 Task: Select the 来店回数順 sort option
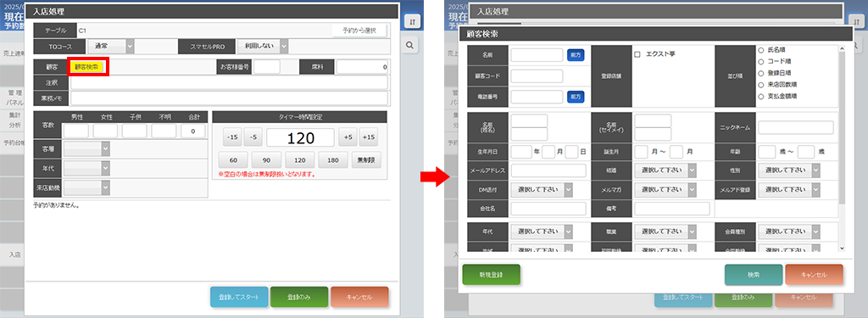(760, 84)
